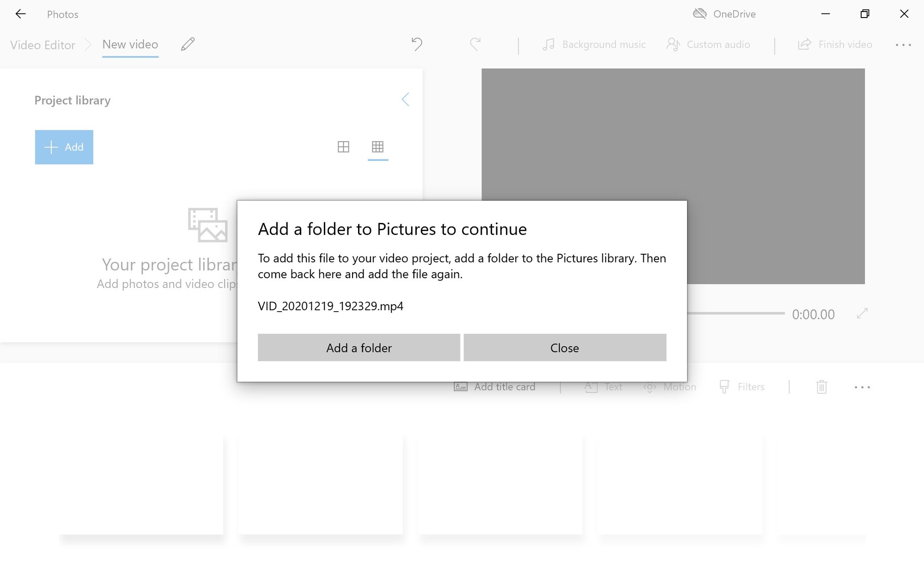
Task: Select the New video breadcrumb
Action: [130, 44]
